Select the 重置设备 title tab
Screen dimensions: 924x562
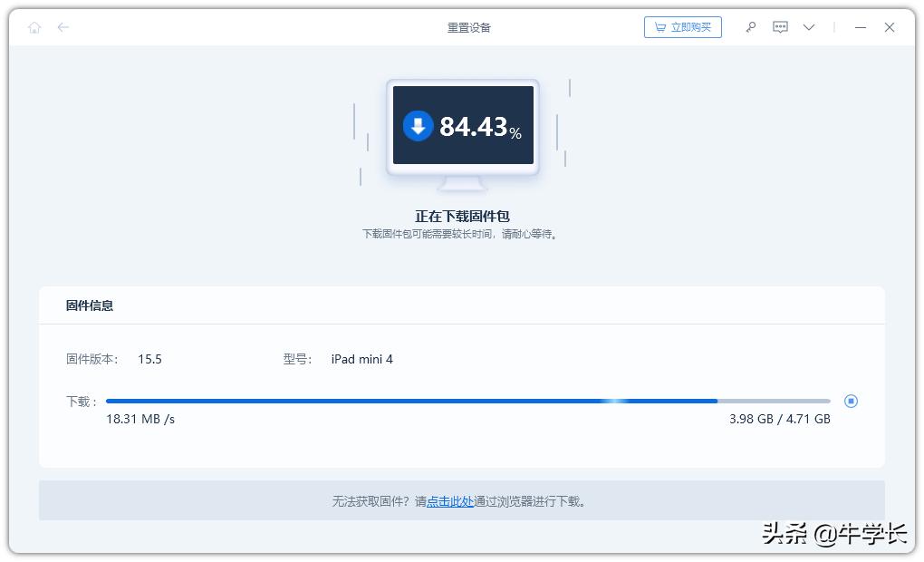[468, 27]
